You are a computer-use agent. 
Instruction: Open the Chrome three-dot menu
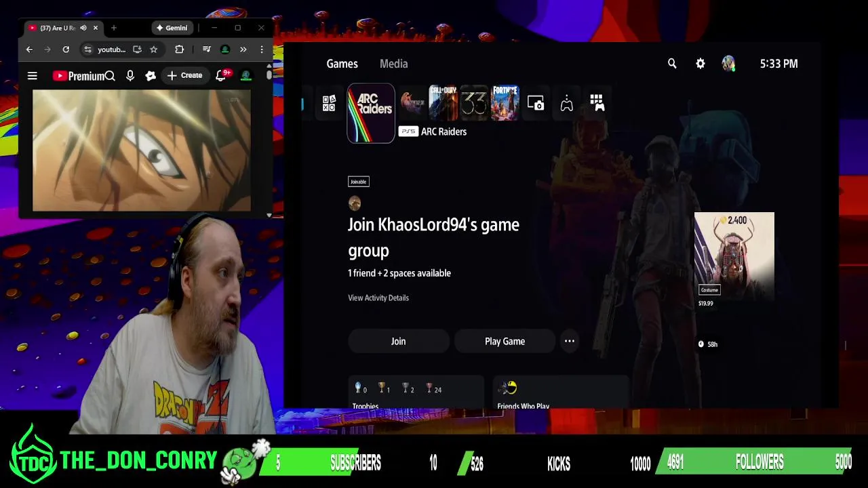point(262,49)
